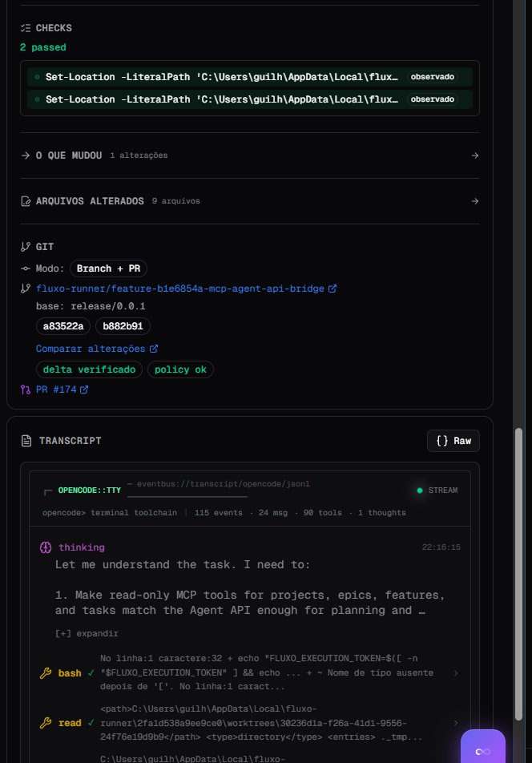Image resolution: width=532 pixels, height=763 pixels.
Task: Click the GIT branch icon header
Action: click(26, 247)
